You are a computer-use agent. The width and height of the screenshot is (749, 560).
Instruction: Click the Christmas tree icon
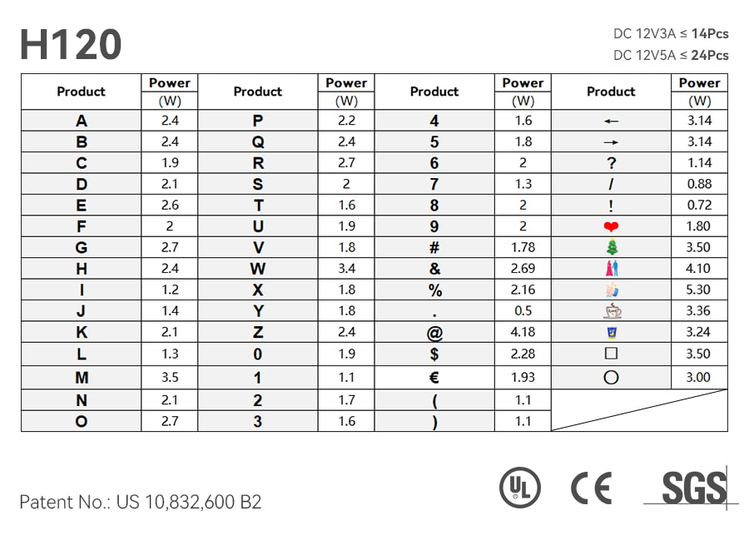click(611, 247)
